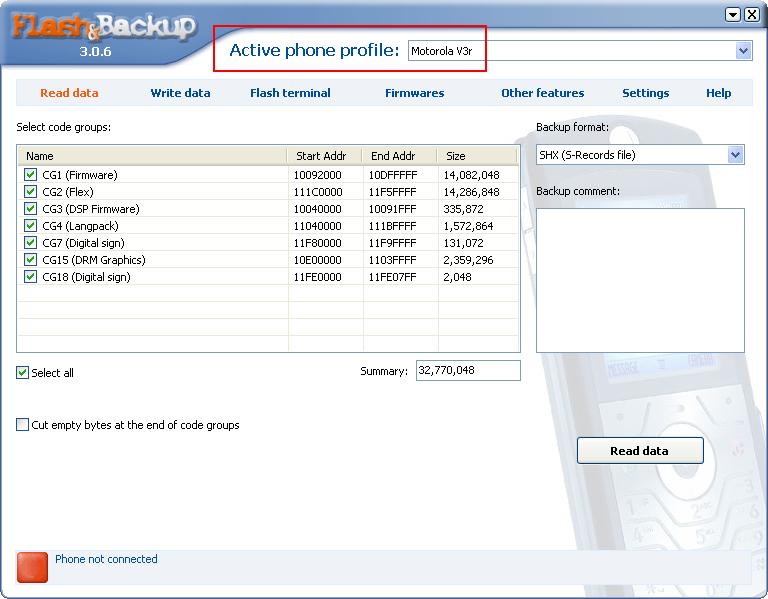The height and width of the screenshot is (599, 768).
Task: Switch to the Write data tab
Action: (x=180, y=93)
